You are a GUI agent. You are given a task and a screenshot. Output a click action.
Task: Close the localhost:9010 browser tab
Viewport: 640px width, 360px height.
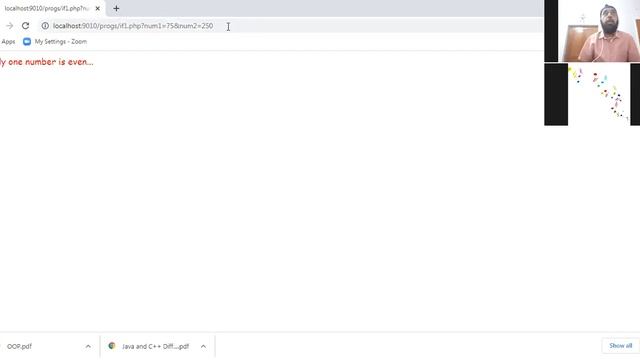[x=98, y=8]
